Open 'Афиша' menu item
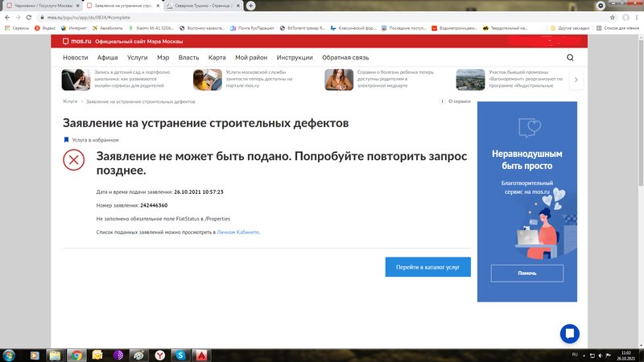644x362 pixels. tap(108, 57)
